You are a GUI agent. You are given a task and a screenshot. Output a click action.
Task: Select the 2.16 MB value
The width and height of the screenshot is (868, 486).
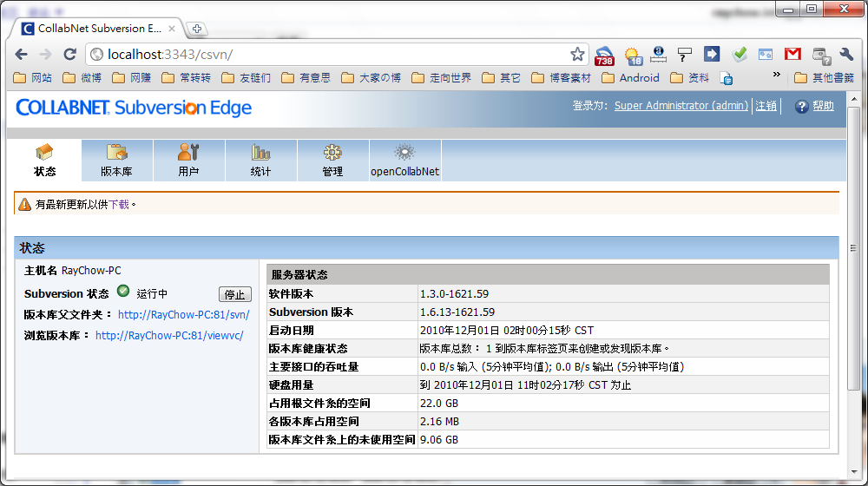click(439, 422)
